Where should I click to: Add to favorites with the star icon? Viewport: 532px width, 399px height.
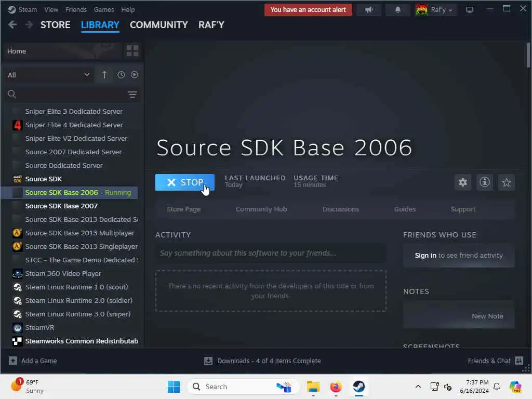pos(506,182)
